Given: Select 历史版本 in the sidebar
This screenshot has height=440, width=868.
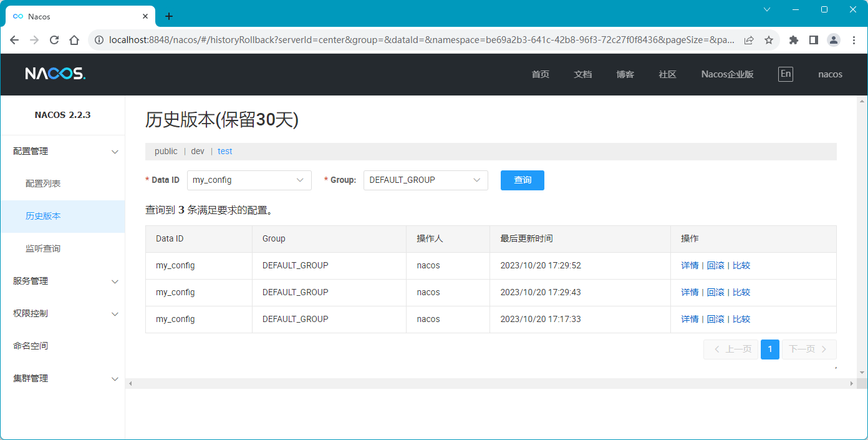Looking at the screenshot, I should tap(62, 216).
